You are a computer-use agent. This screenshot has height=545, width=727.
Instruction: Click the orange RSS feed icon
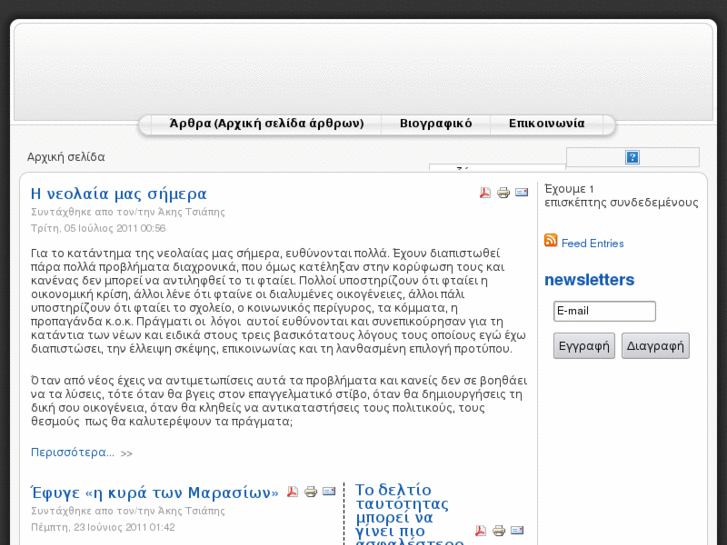point(551,240)
